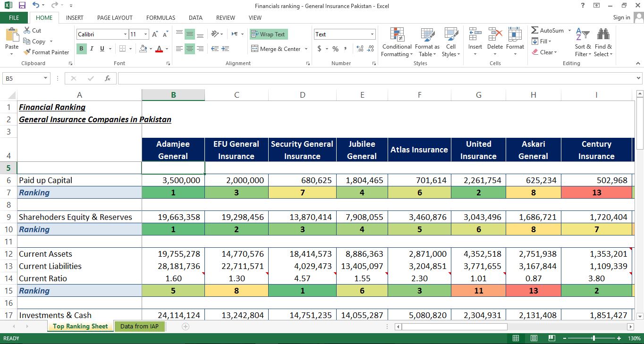The image size is (644, 344).
Task: Apply bold formatting to selected cell
Action: coord(81,49)
